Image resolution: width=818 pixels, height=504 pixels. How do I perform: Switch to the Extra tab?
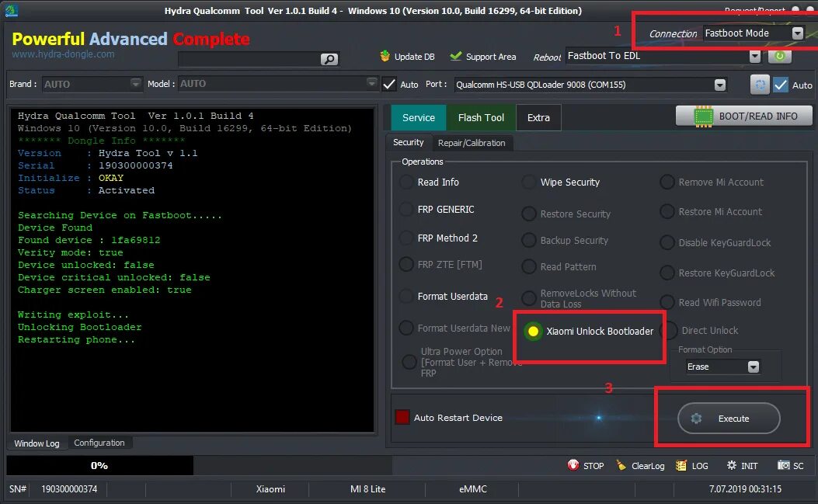(538, 117)
